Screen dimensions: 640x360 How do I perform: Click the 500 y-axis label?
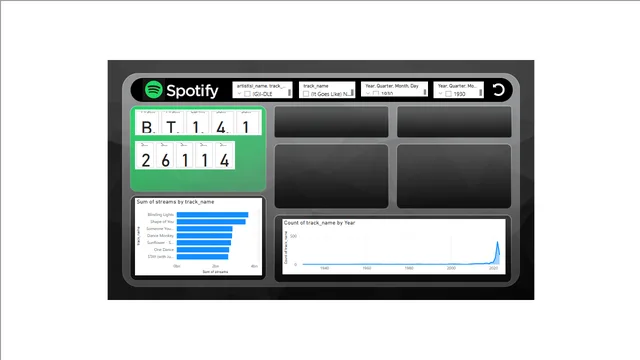[x=293, y=236]
